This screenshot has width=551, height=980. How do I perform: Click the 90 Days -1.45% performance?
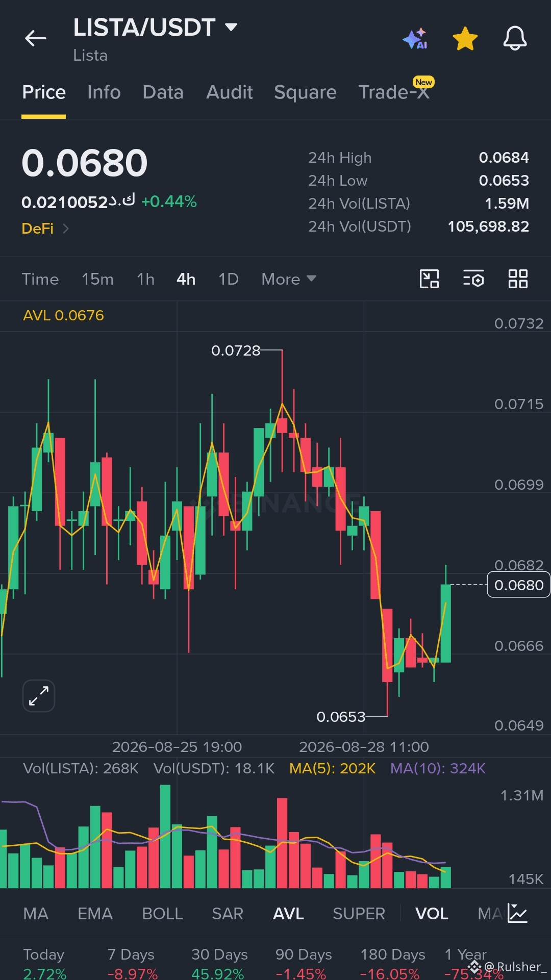(x=304, y=964)
